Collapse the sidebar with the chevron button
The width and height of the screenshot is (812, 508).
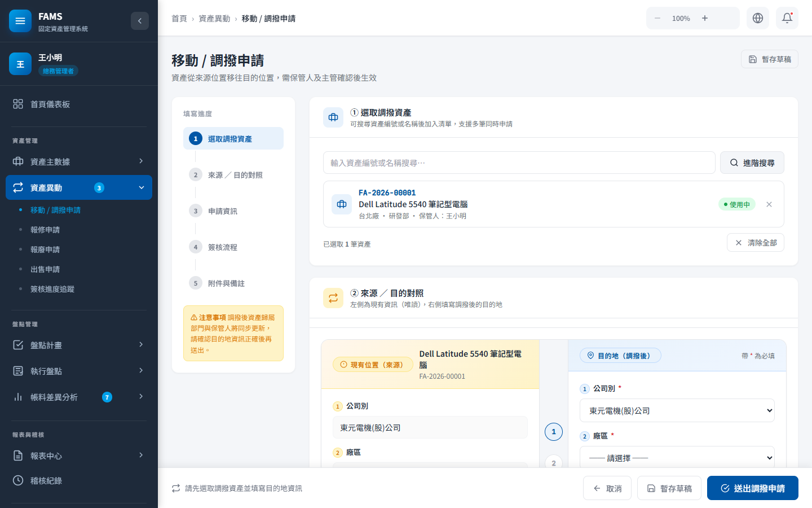pyautogui.click(x=140, y=21)
